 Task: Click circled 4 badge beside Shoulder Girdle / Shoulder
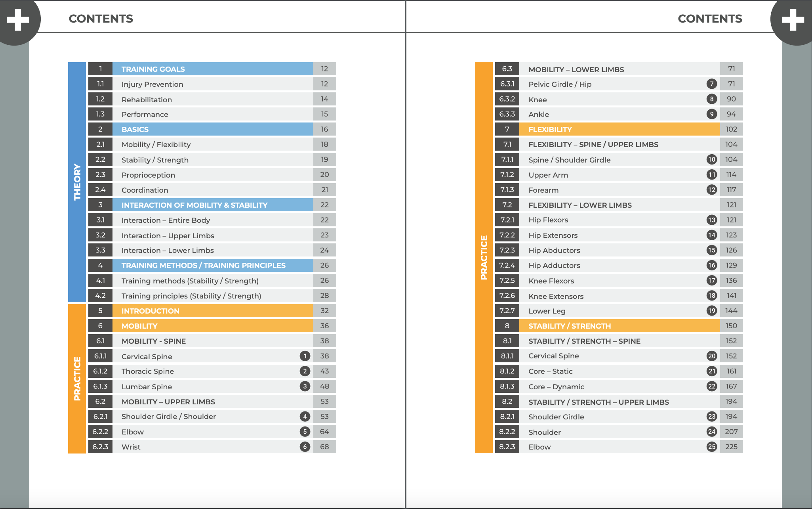(x=305, y=417)
